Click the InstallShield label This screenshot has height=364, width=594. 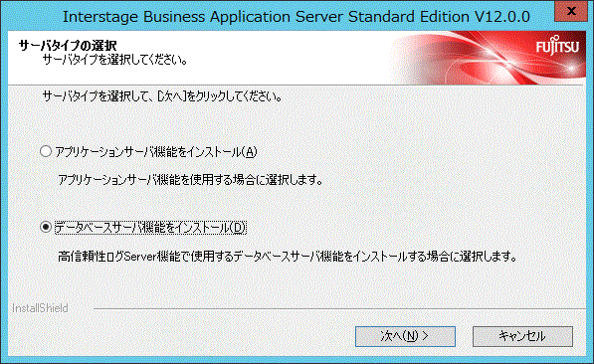click(x=40, y=308)
